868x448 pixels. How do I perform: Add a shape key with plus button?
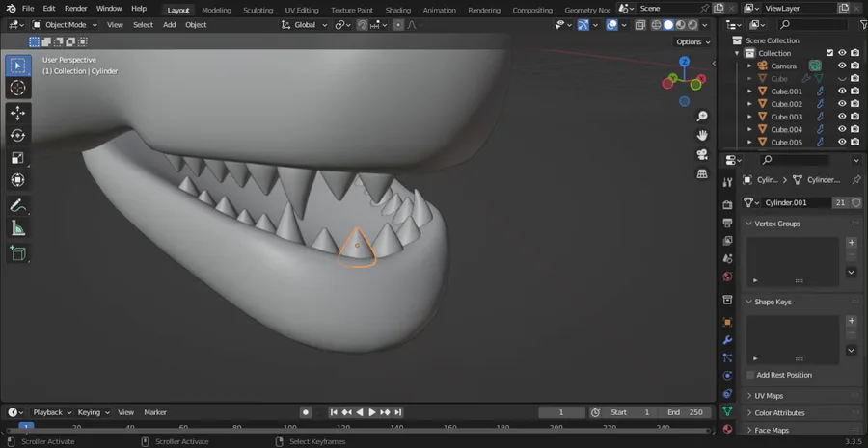[x=852, y=321]
